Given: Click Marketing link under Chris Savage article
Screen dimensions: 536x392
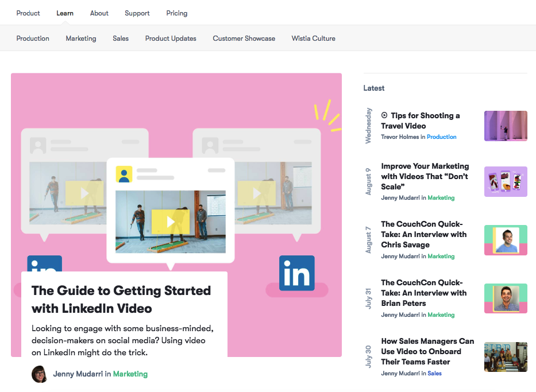Looking at the screenshot, I should [x=441, y=256].
